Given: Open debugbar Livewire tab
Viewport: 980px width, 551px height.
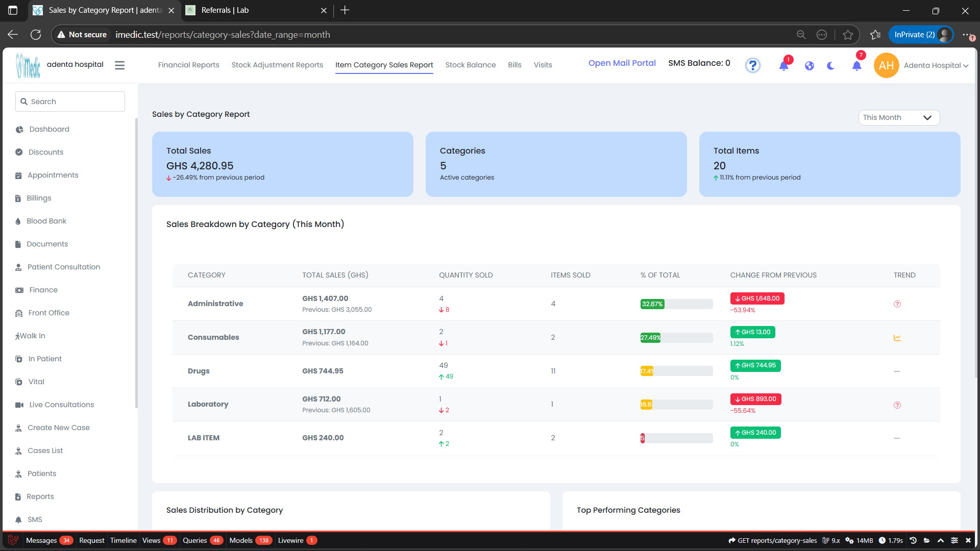Looking at the screenshot, I should point(297,540).
